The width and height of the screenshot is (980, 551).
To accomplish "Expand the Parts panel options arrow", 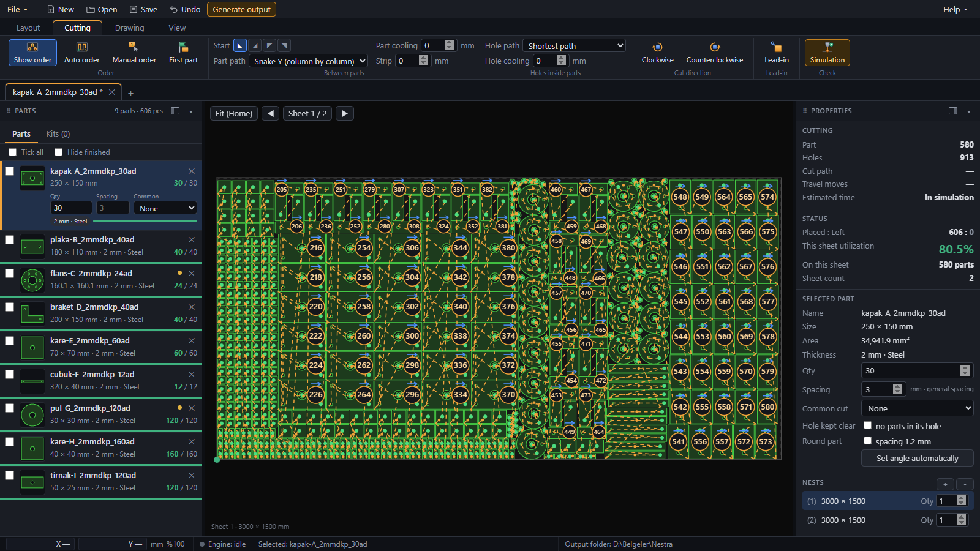I will (x=191, y=111).
